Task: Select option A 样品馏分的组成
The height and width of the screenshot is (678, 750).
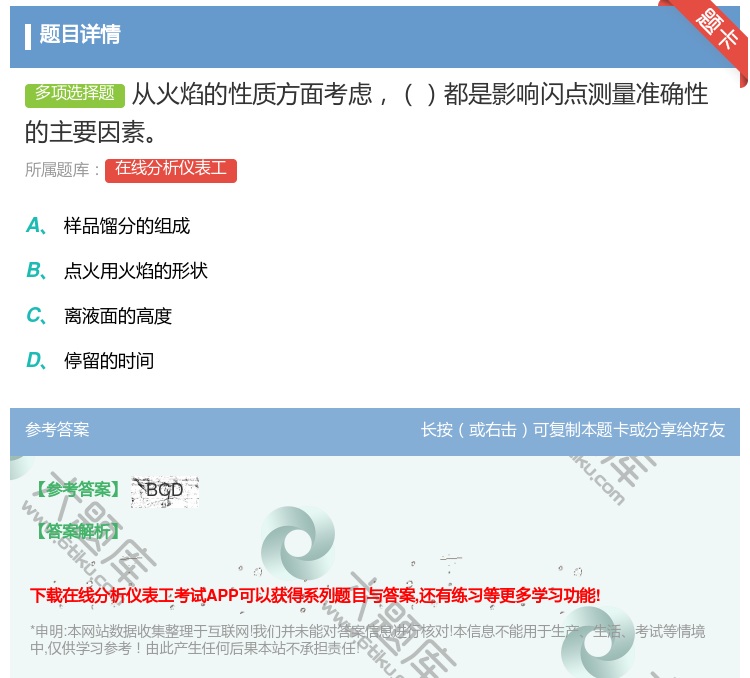Action: [x=108, y=226]
